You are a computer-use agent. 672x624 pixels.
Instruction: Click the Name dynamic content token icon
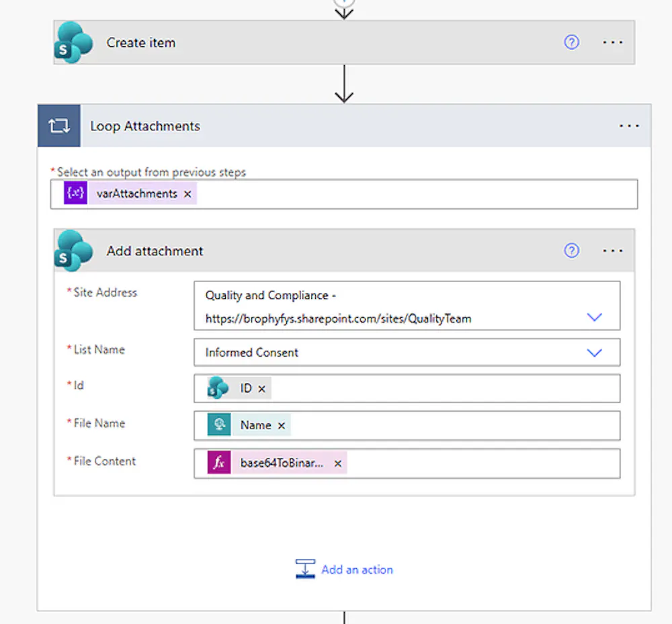[x=219, y=425]
